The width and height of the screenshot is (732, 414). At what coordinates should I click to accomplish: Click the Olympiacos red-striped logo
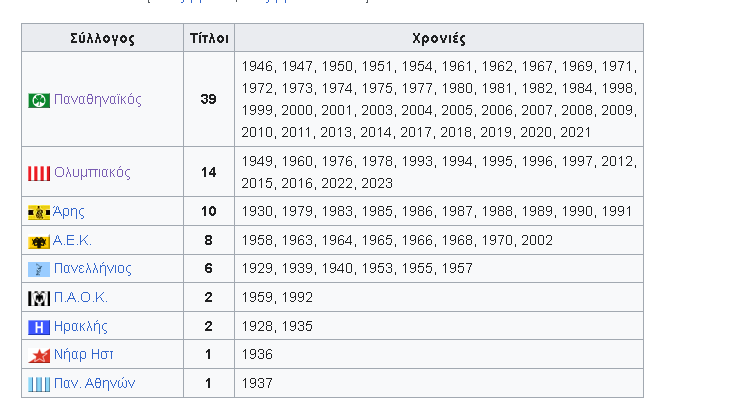click(39, 173)
